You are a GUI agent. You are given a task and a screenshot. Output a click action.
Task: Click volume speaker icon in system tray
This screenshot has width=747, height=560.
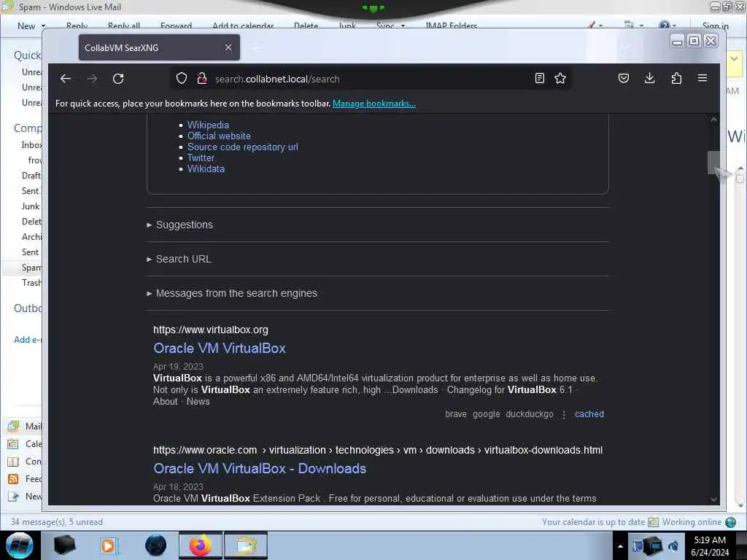(x=673, y=546)
